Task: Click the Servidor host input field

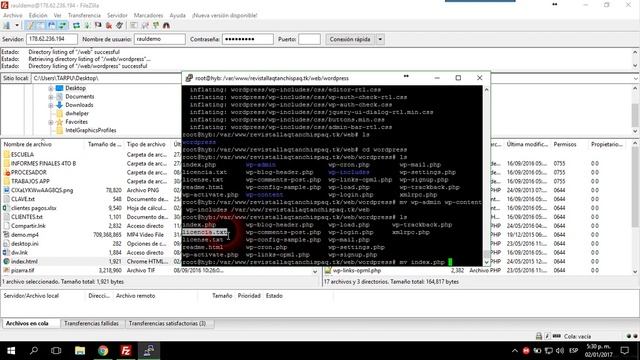Action: [52, 39]
